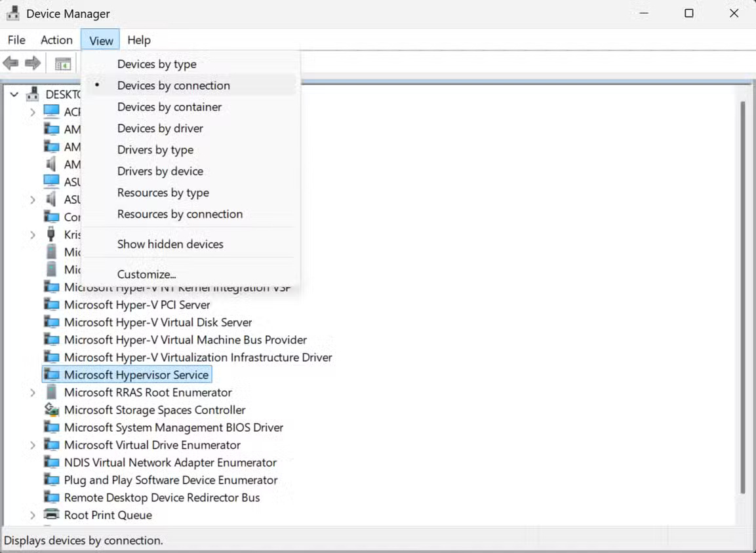Open the Action menu

point(56,39)
